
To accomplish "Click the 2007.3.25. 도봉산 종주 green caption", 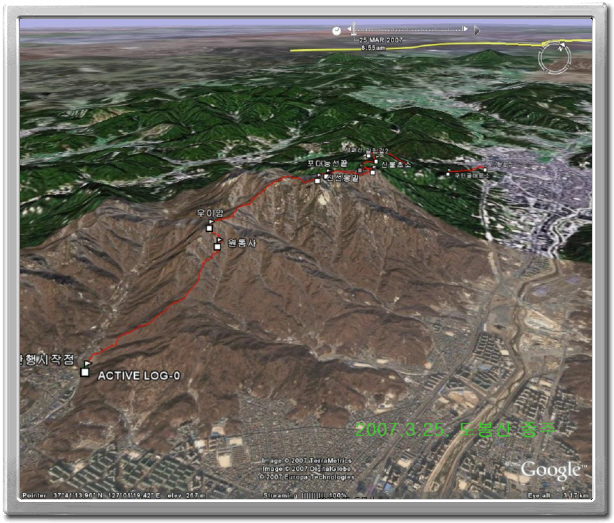I will pyautogui.click(x=455, y=429).
